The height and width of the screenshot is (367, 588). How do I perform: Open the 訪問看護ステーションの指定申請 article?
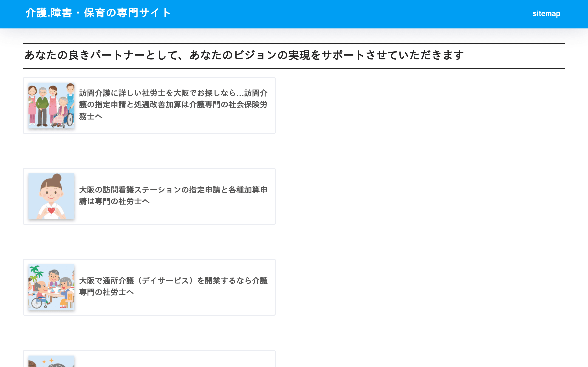click(173, 196)
